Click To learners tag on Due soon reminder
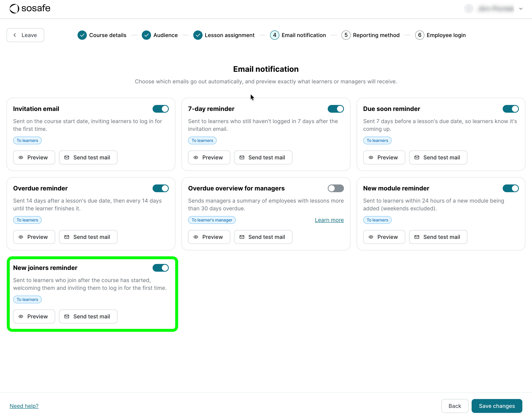The height and width of the screenshot is (416, 532). point(377,140)
